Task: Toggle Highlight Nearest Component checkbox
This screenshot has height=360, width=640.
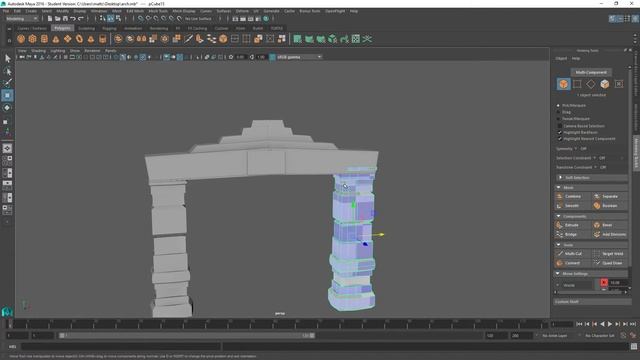Action: pyautogui.click(x=560, y=139)
